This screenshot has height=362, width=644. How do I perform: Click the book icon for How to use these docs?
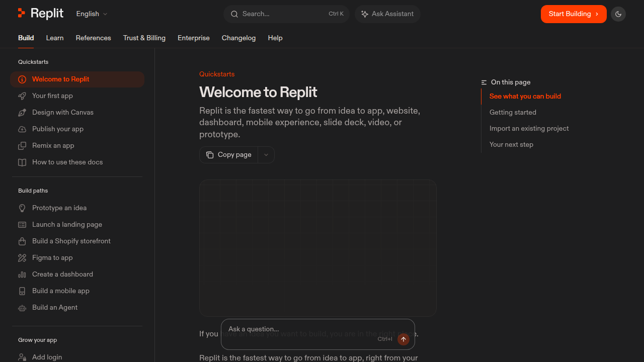pos(22,162)
